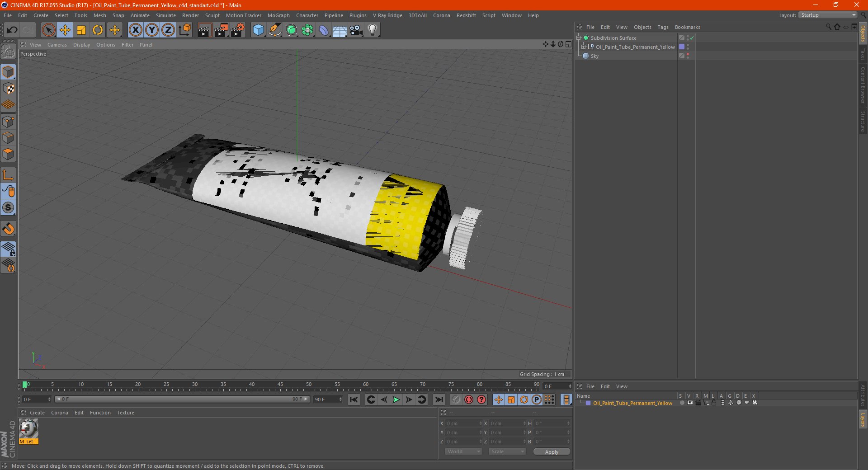Open viewport Display menu

click(x=81, y=45)
